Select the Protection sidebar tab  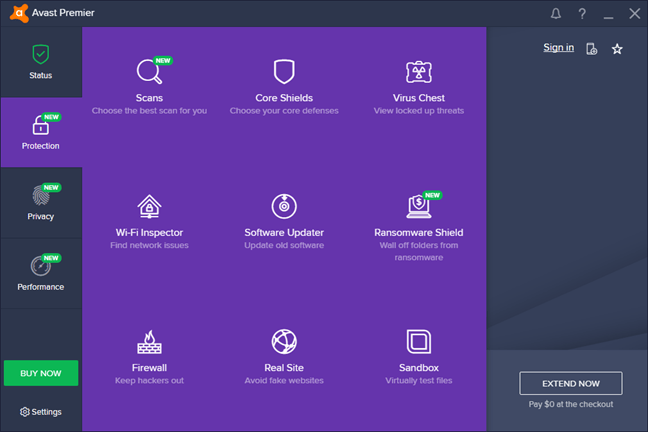pos(41,132)
